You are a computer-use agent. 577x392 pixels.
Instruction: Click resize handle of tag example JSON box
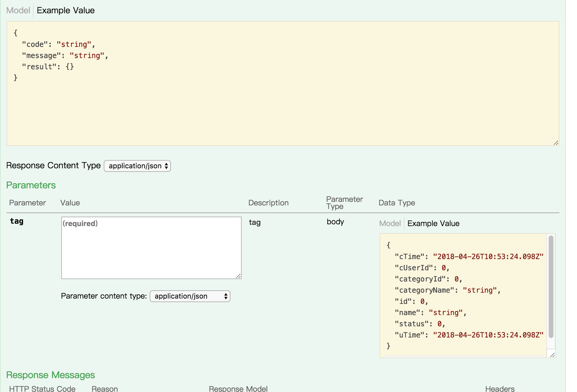click(x=552, y=355)
